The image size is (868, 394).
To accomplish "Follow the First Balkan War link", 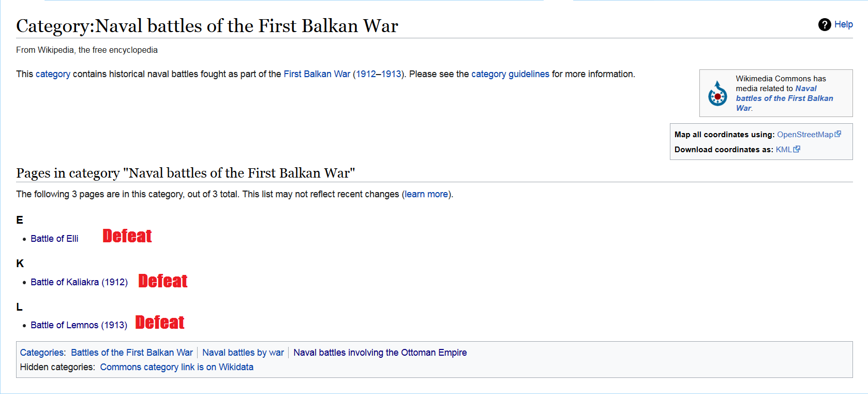I will (317, 74).
